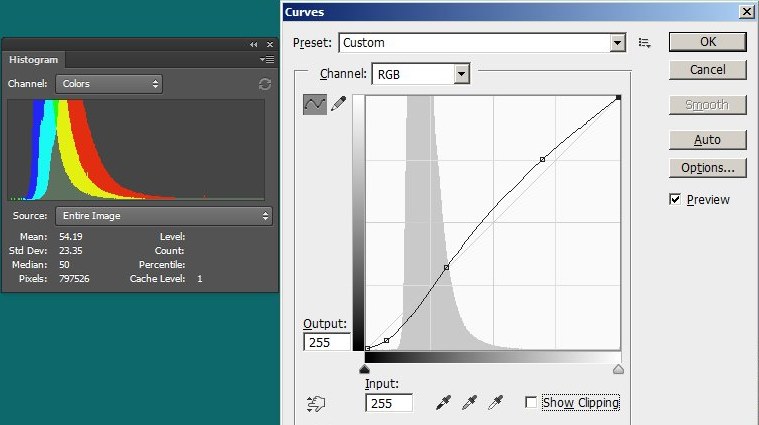Toggle the Preview checkbox
The height and width of the screenshot is (425, 759).
pos(675,200)
